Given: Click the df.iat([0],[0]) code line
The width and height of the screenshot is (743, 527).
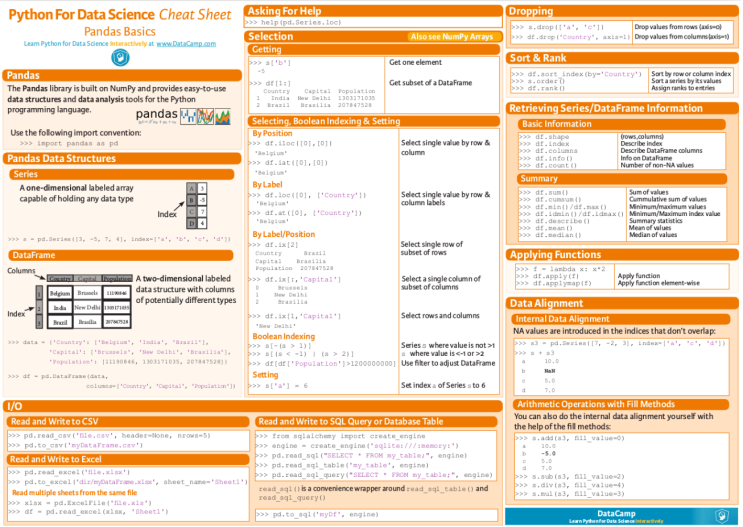Looking at the screenshot, I should 289,163.
